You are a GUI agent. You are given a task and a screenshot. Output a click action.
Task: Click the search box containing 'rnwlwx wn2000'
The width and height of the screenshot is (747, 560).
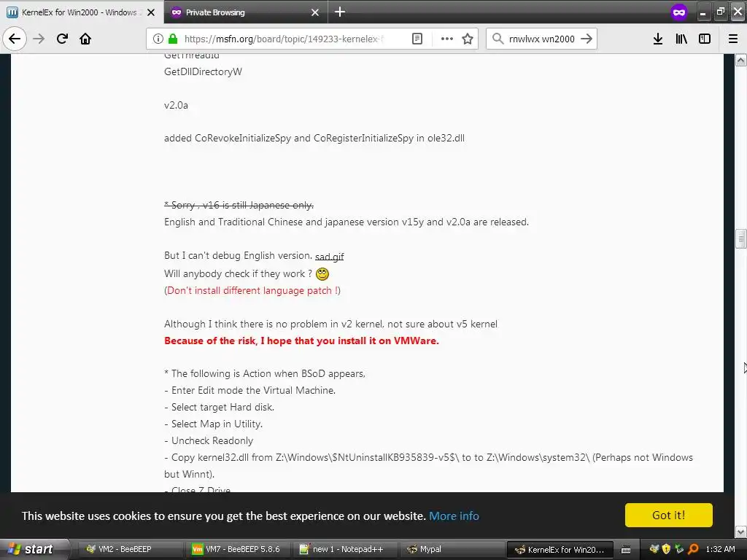coord(542,39)
